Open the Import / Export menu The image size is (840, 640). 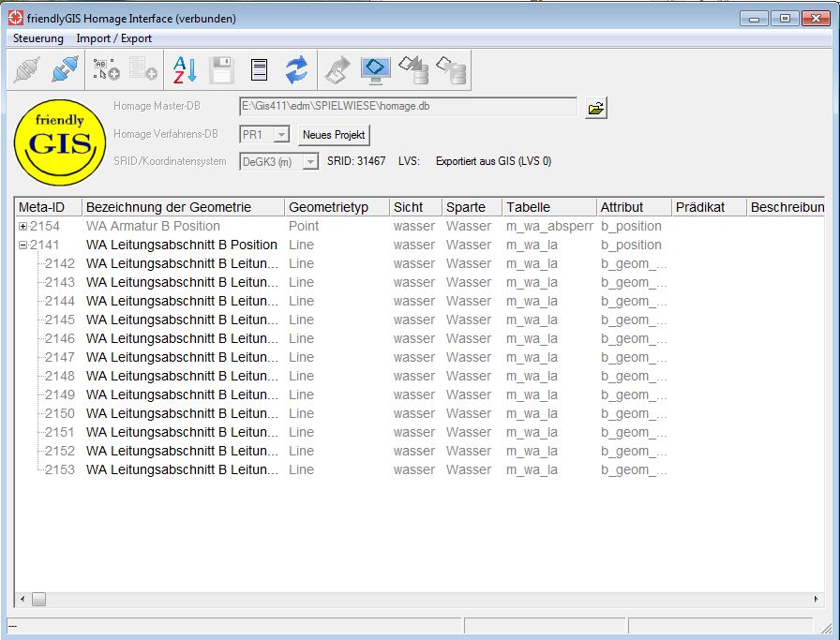click(113, 38)
